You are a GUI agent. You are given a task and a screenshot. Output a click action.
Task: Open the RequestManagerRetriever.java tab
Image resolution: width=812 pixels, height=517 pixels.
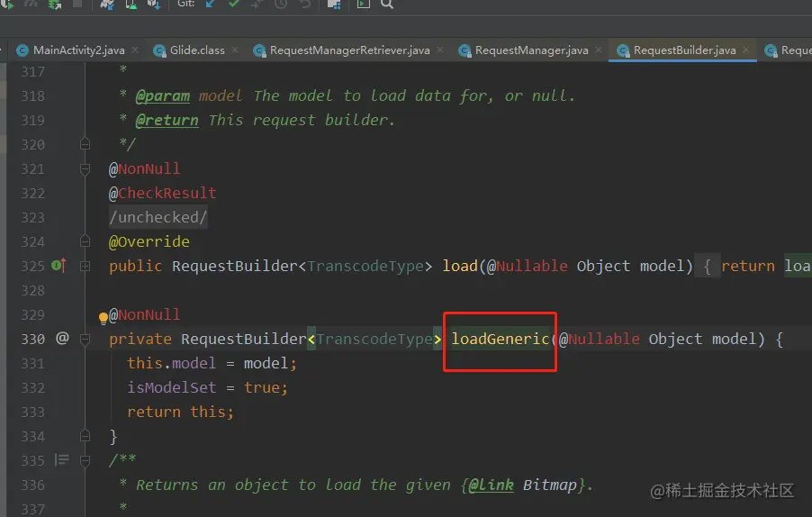click(x=349, y=50)
